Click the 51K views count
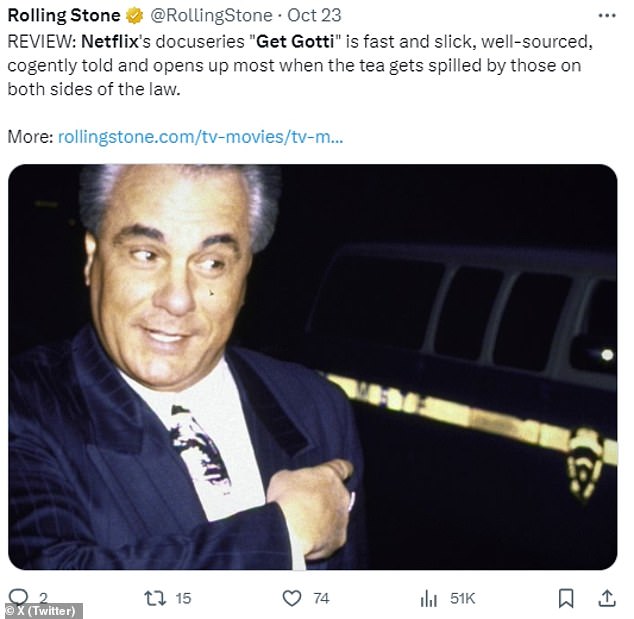This screenshot has width=634, height=619. [x=463, y=598]
